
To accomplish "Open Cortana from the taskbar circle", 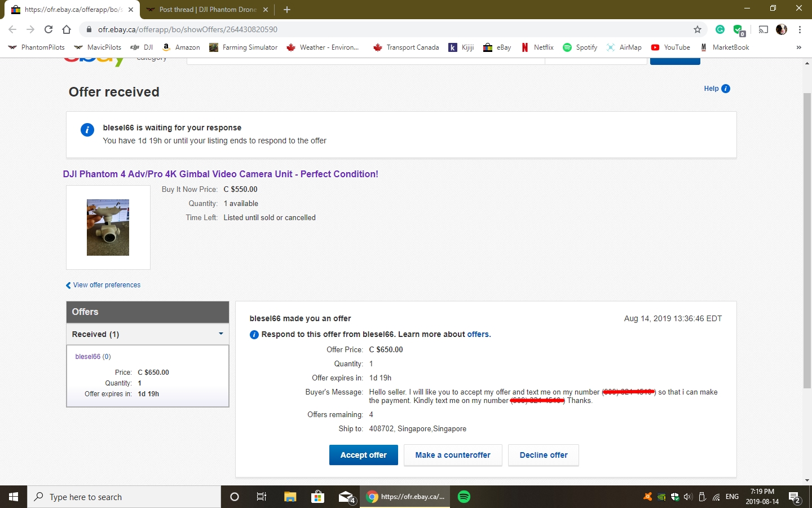I will point(235,497).
